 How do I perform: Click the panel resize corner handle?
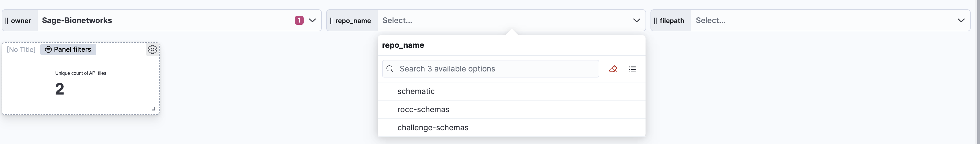[154, 109]
